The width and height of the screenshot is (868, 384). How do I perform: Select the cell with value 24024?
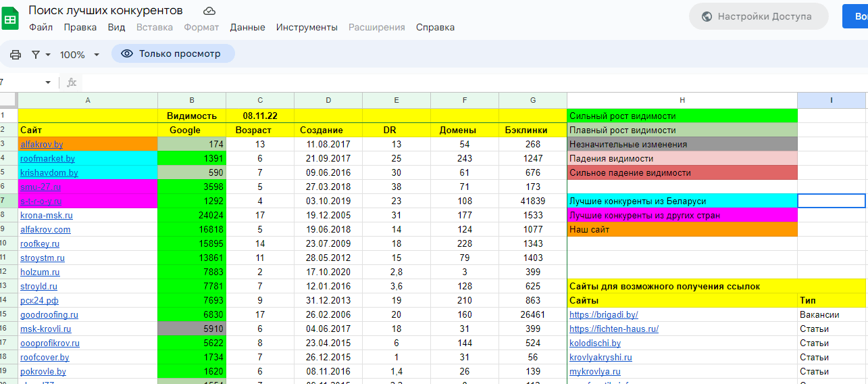tap(192, 215)
